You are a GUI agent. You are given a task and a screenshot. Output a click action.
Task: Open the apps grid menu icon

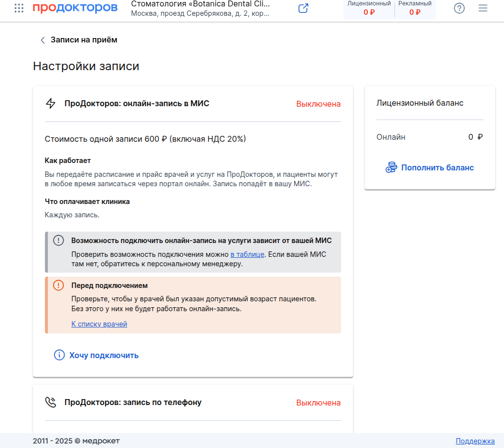pos(19,8)
